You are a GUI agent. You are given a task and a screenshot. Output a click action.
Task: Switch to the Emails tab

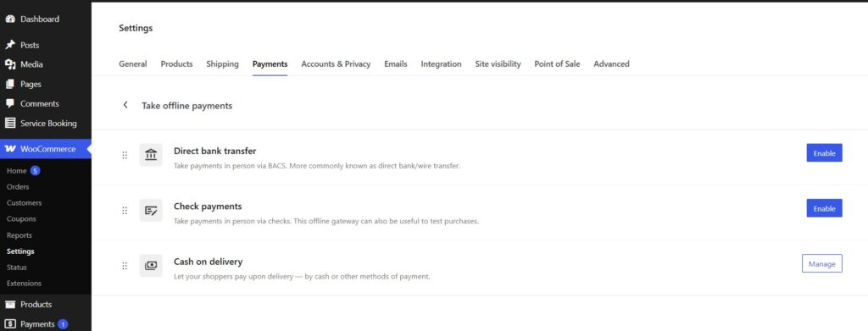click(x=396, y=64)
